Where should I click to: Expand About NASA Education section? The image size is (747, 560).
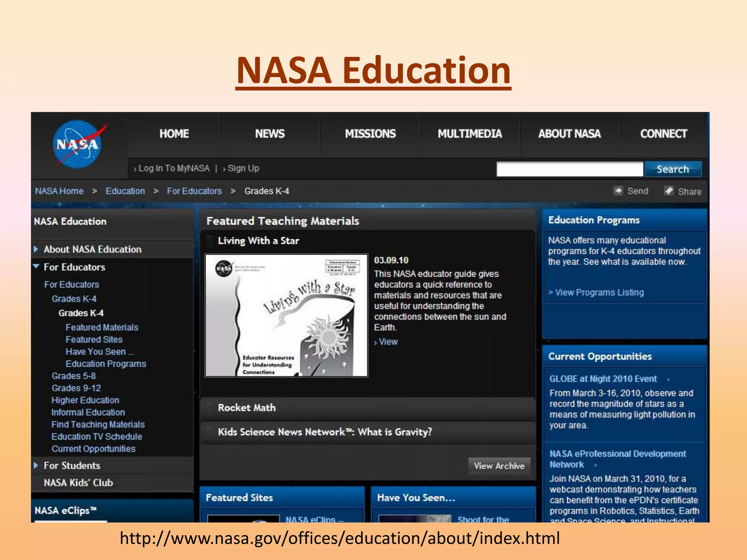[x=36, y=249]
